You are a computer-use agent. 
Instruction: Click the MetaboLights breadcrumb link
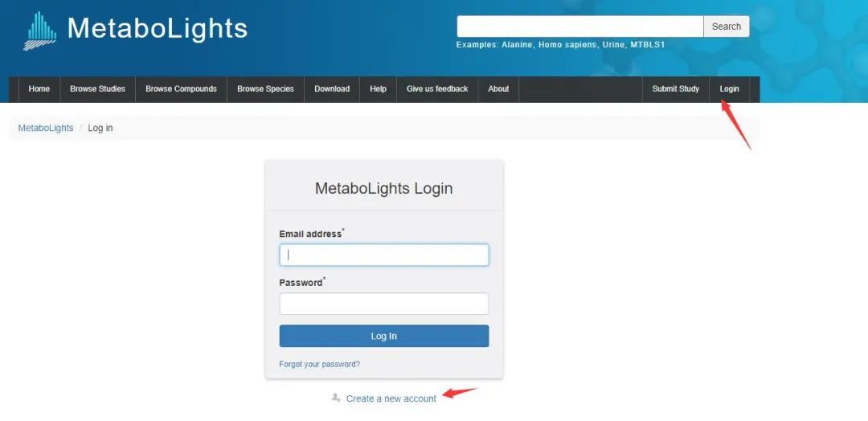coord(45,128)
